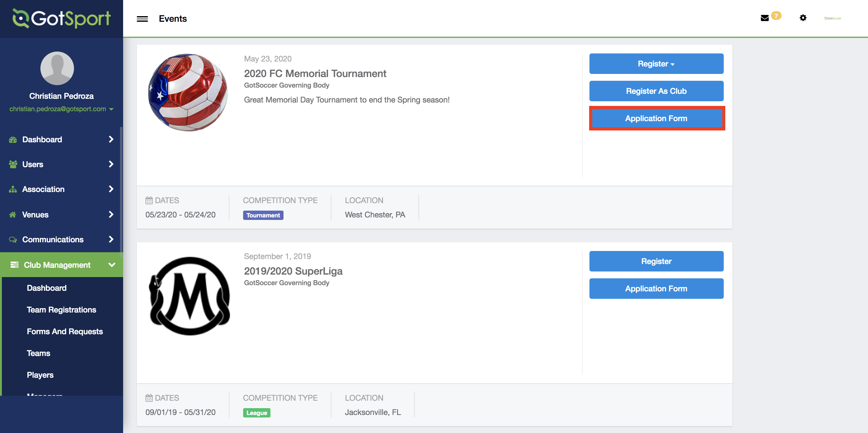Click the 05/23/20 - 05/24/20 dates
868x433 pixels.
[180, 214]
